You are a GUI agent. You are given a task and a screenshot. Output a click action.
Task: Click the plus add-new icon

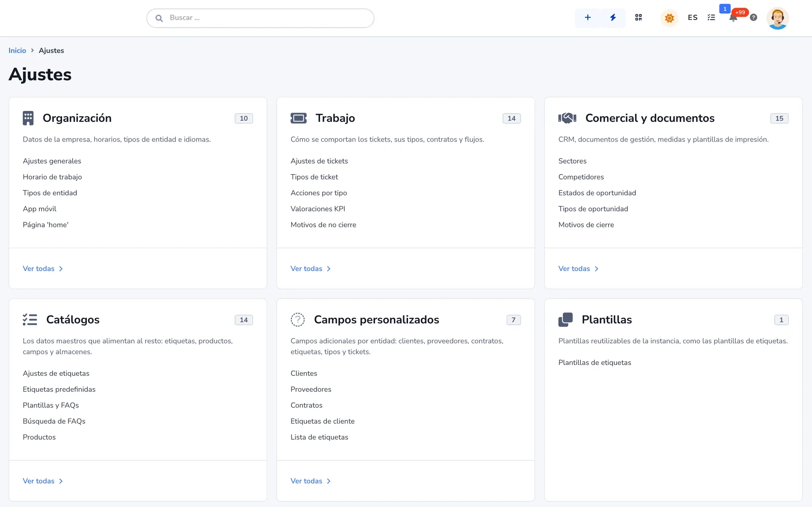(x=587, y=17)
